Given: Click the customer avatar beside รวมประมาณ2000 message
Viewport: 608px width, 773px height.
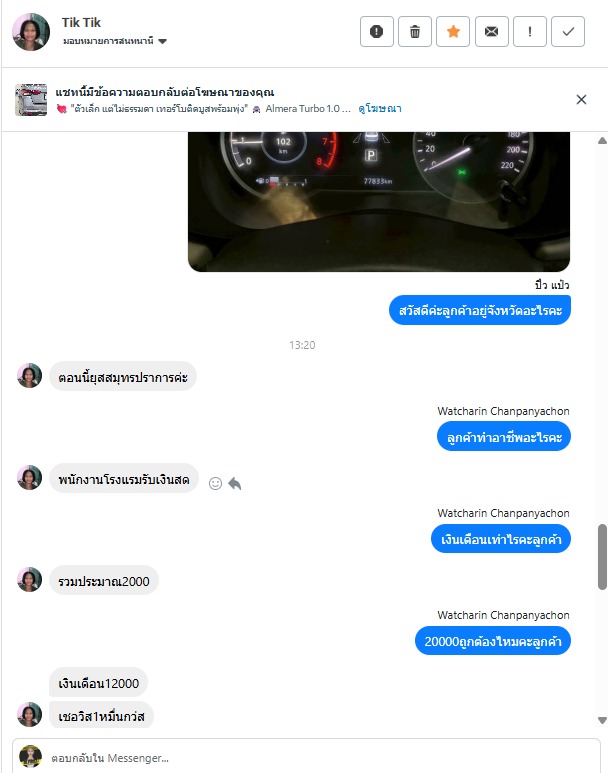Looking at the screenshot, I should (30, 579).
